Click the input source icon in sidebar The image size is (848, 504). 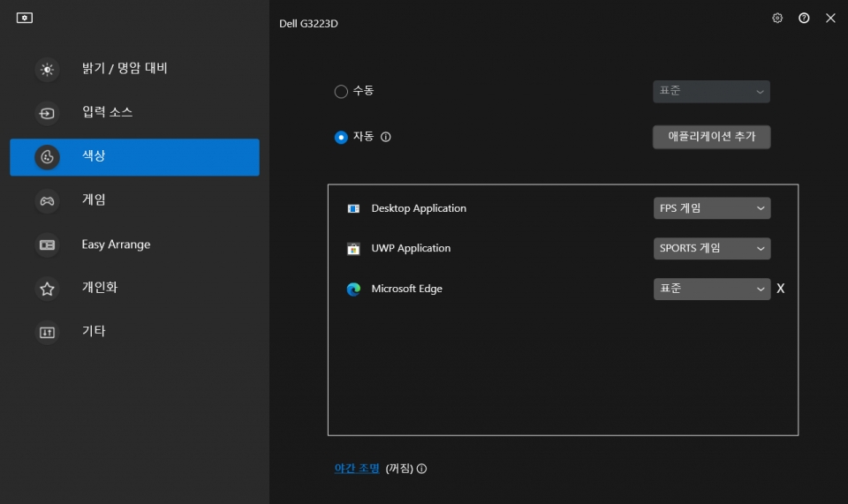point(47,113)
